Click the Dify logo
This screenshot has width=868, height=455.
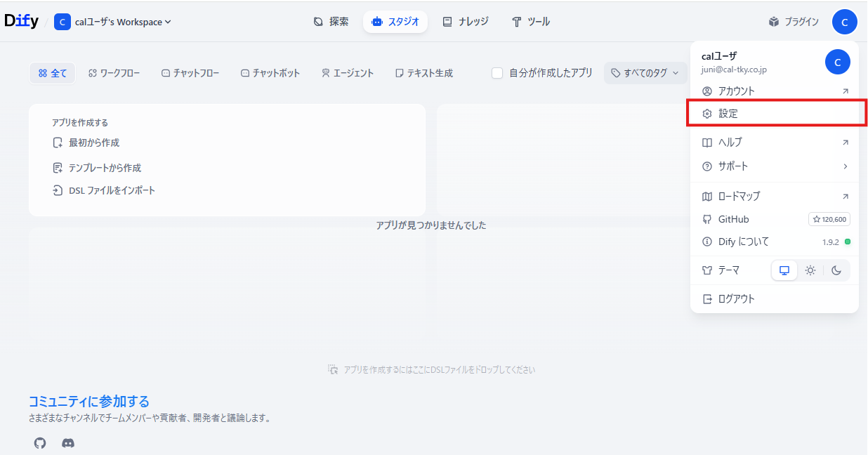[x=22, y=20]
